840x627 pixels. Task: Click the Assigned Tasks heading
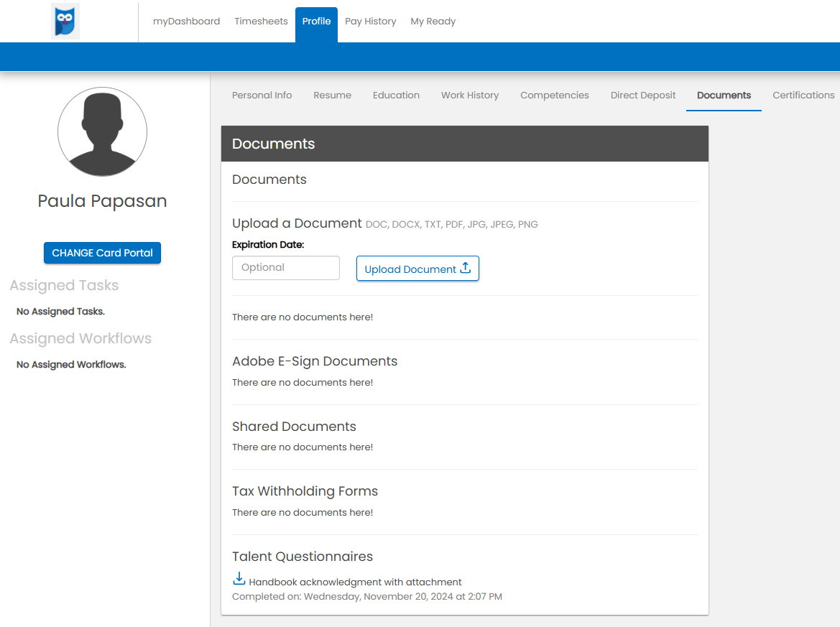point(64,285)
